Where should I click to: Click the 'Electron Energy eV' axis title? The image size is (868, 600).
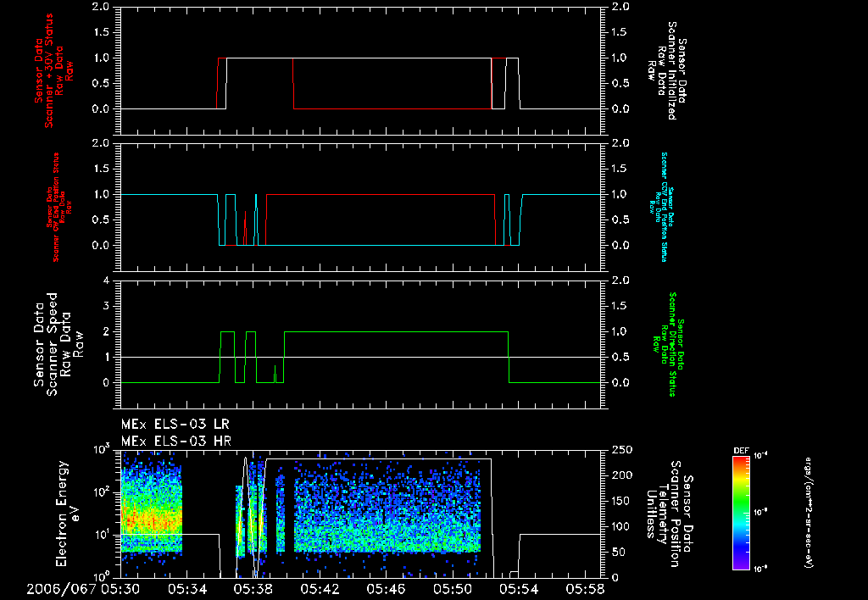68,514
